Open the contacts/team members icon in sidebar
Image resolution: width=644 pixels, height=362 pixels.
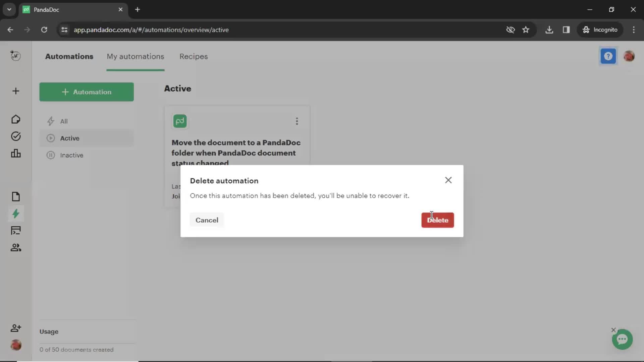click(15, 247)
